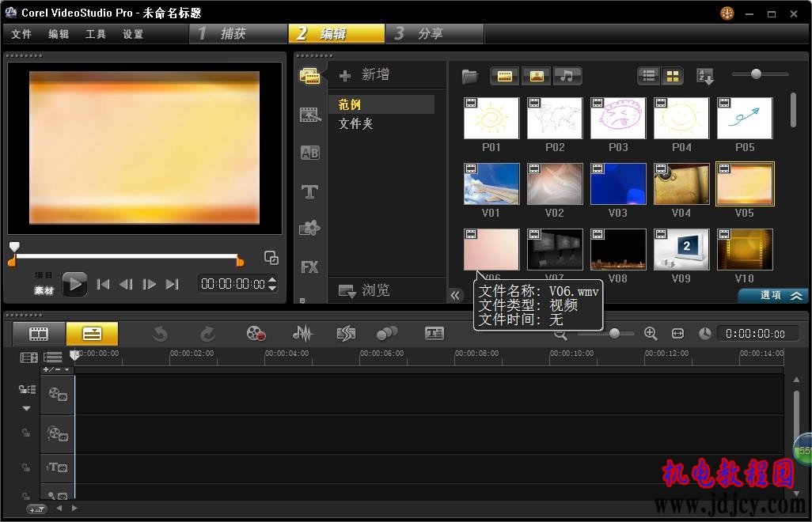
Task: Click the Redo arrow
Action: [207, 334]
